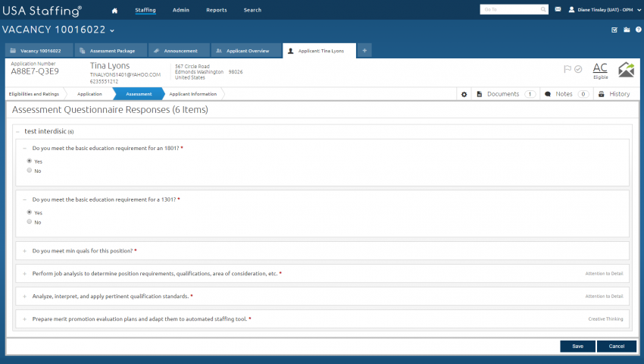Select Yes for 1301 education requirement

(x=29, y=212)
